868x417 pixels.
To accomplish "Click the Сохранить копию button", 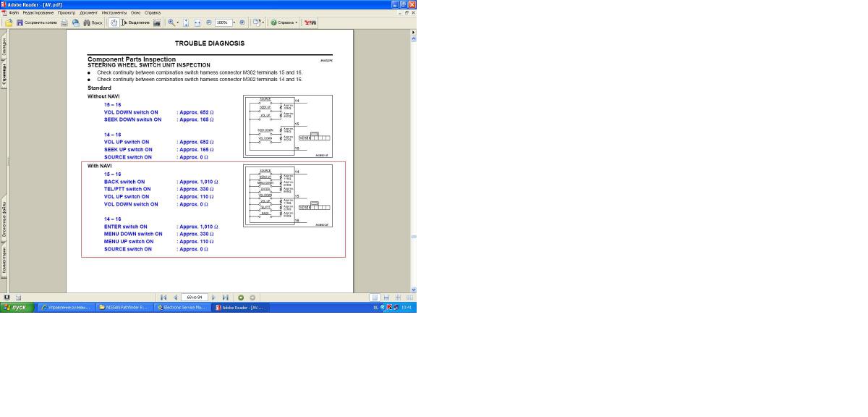I will click(x=37, y=22).
